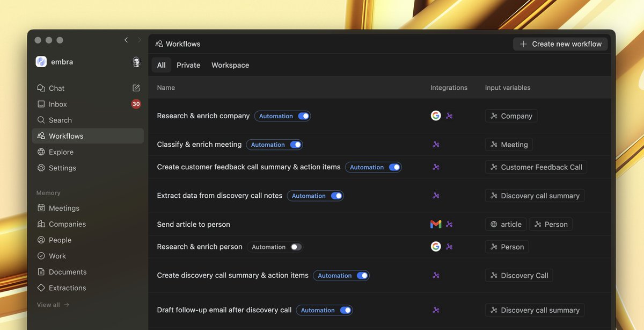
Task: Click View all link under Memory
Action: point(53,305)
